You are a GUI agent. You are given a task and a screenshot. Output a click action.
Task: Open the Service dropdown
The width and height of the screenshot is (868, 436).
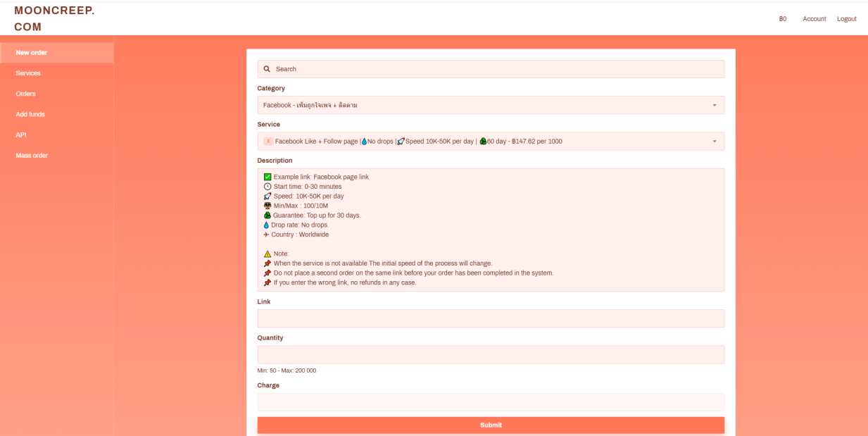(491, 141)
